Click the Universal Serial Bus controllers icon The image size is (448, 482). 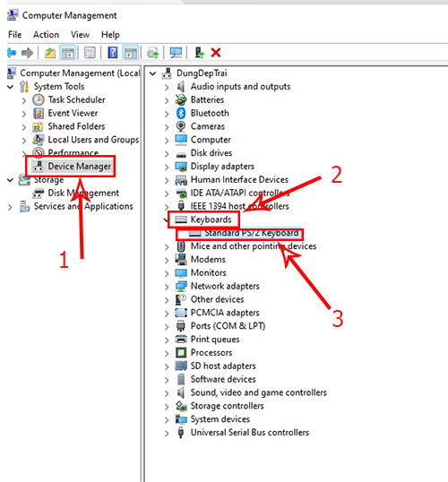pyautogui.click(x=181, y=433)
